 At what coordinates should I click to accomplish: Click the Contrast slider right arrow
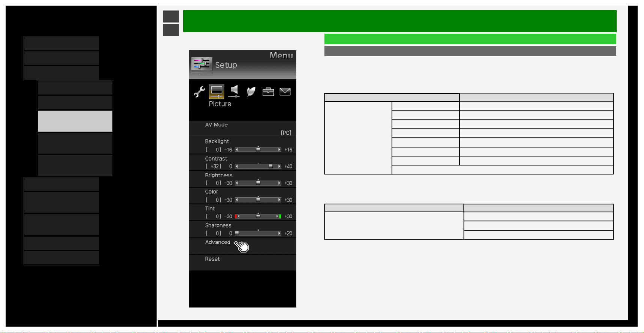pos(279,166)
